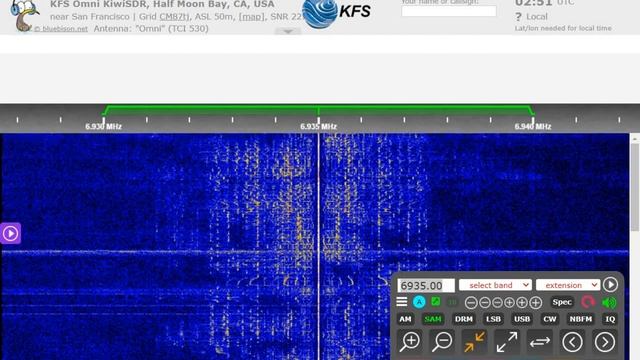Click the zoom-to-band double arrow icon
This screenshot has height=360, width=640.
click(540, 342)
